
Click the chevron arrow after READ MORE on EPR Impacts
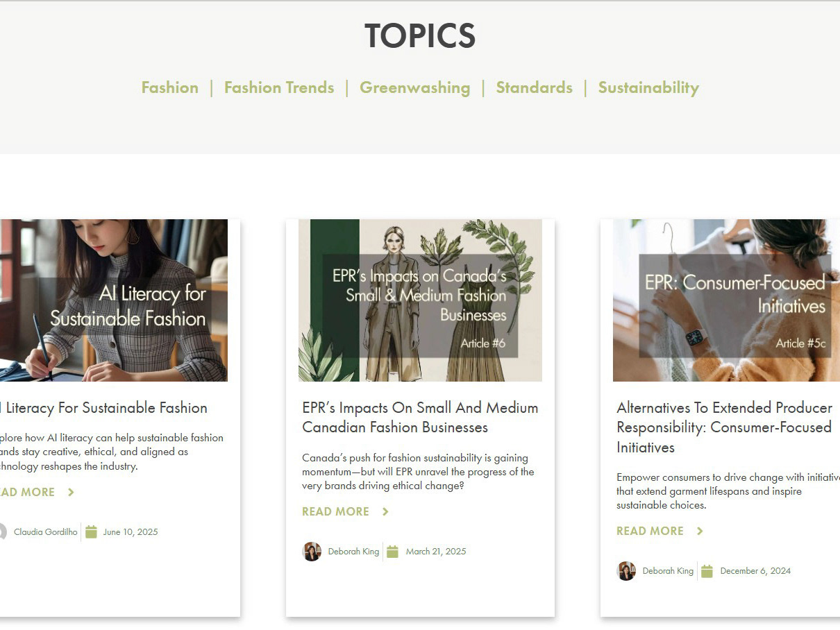385,511
